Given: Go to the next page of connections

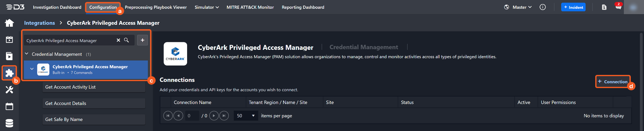Looking at the screenshot, I should coord(214,116).
